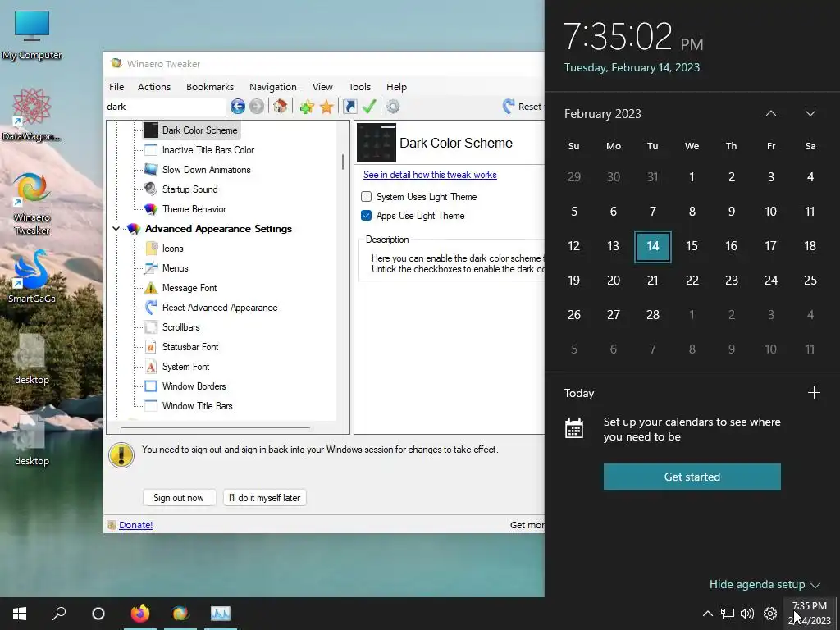Open Cortana circle icon on taskbar
The width and height of the screenshot is (840, 630).
point(98,614)
